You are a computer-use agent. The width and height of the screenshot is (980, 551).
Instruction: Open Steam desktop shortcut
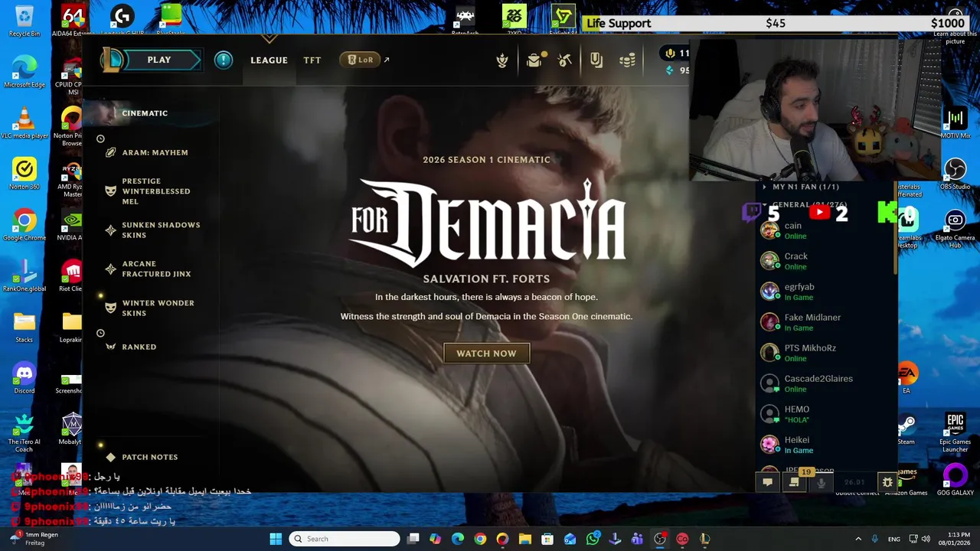pos(906,429)
